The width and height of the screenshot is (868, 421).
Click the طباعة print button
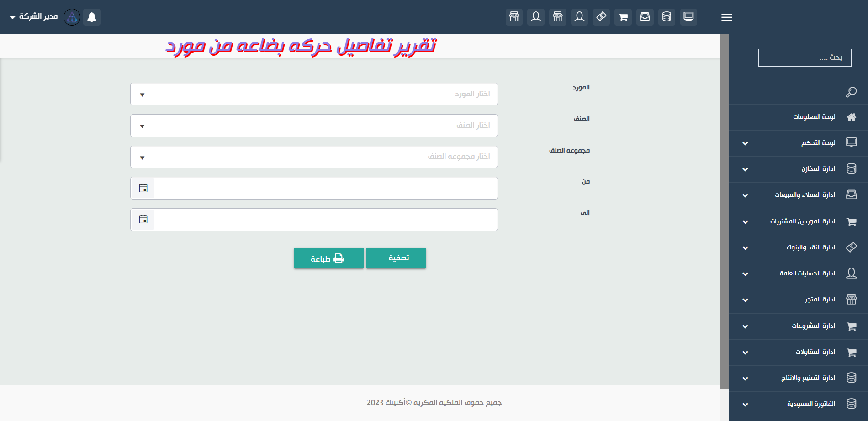(x=329, y=258)
